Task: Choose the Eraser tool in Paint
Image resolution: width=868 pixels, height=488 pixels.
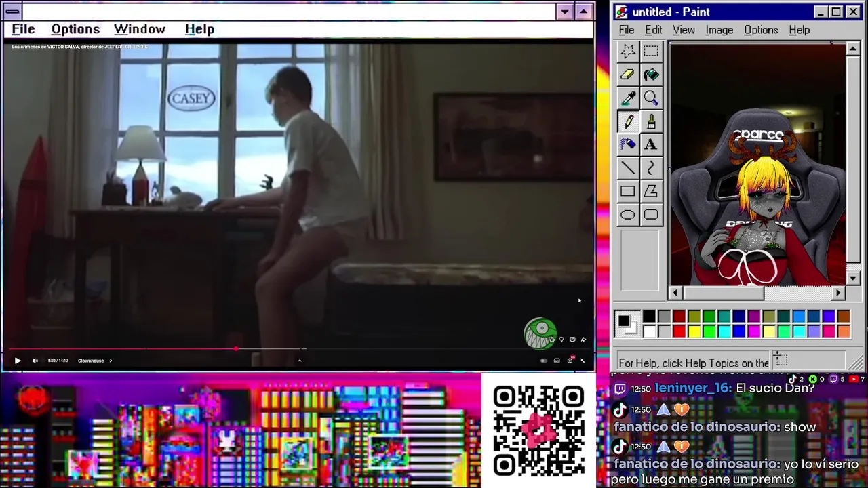Action: 628,75
